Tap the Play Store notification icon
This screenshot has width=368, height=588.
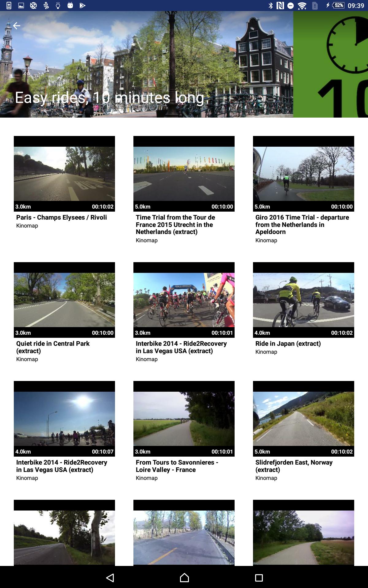pos(82,5)
